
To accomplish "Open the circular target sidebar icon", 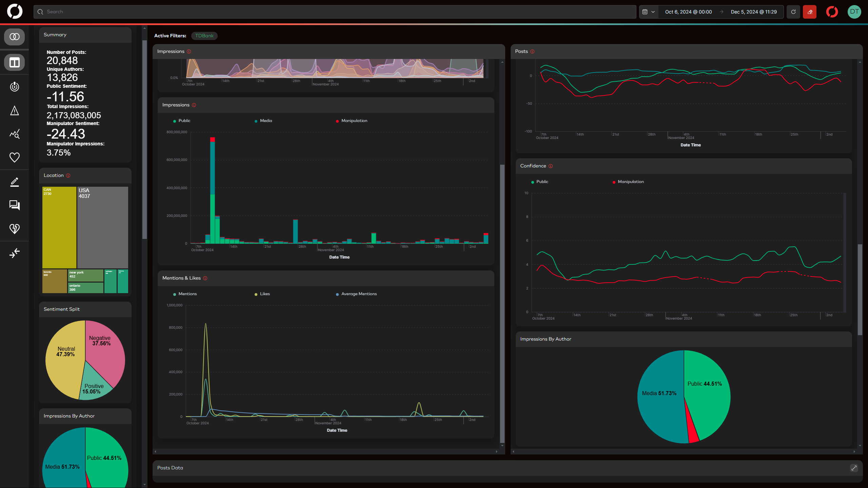I will (x=14, y=87).
